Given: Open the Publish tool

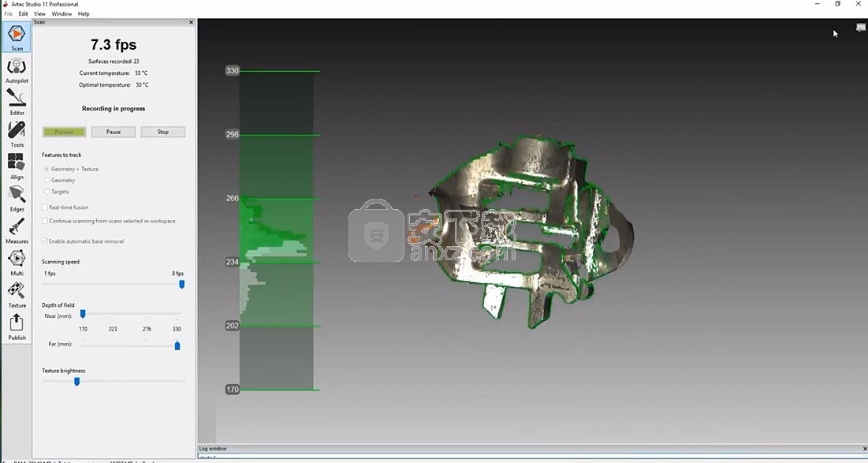Looking at the screenshot, I should click(x=17, y=327).
